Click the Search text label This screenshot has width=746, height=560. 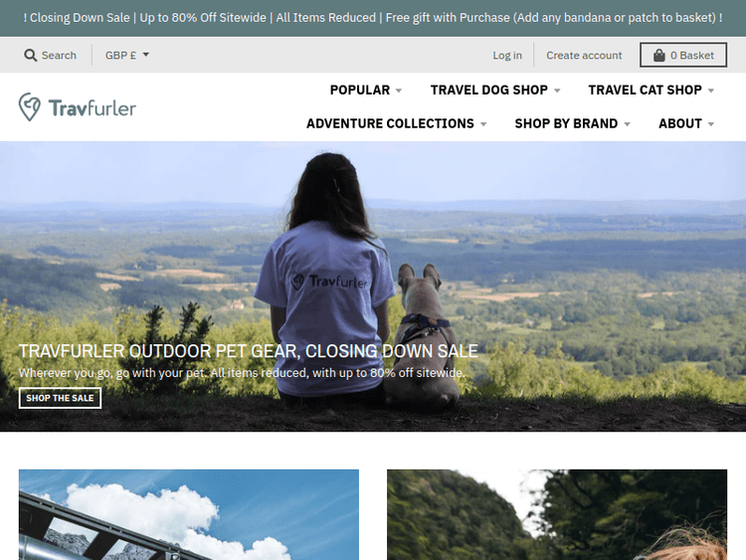click(x=59, y=55)
